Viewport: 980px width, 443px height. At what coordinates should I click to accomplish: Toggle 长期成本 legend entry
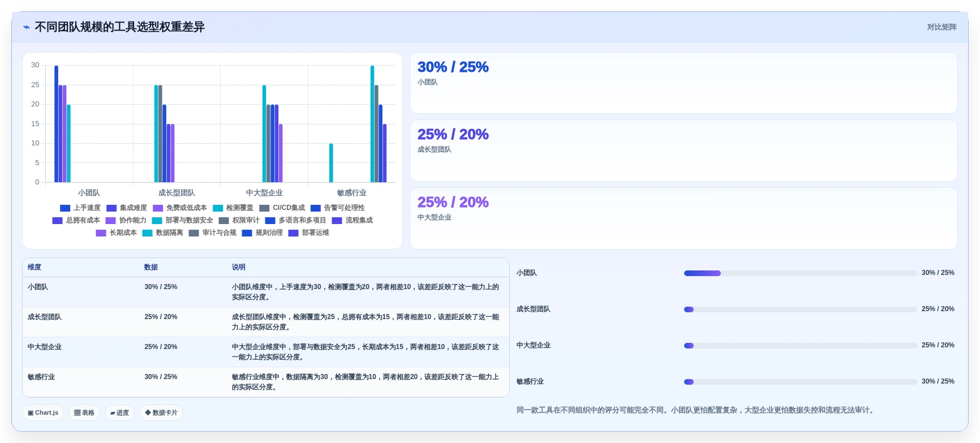pos(117,233)
